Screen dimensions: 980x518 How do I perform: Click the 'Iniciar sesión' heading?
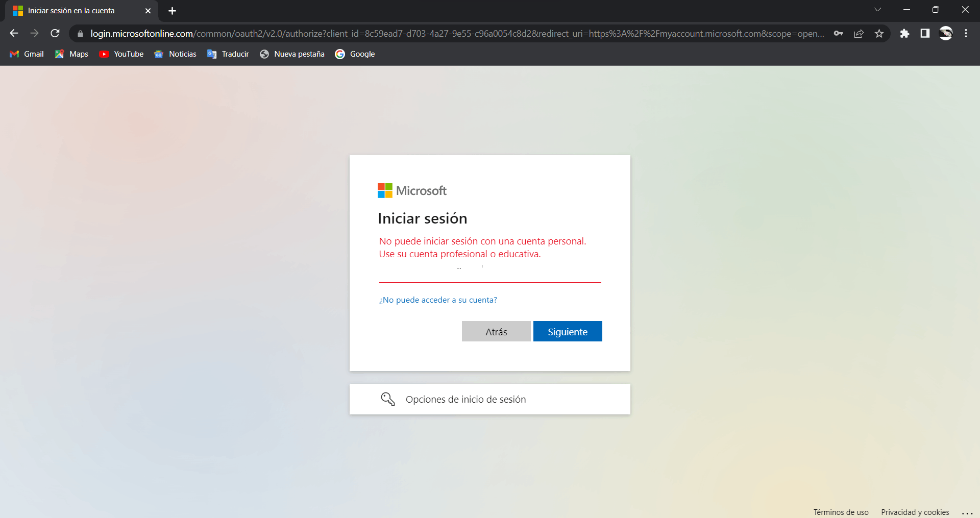[423, 218]
